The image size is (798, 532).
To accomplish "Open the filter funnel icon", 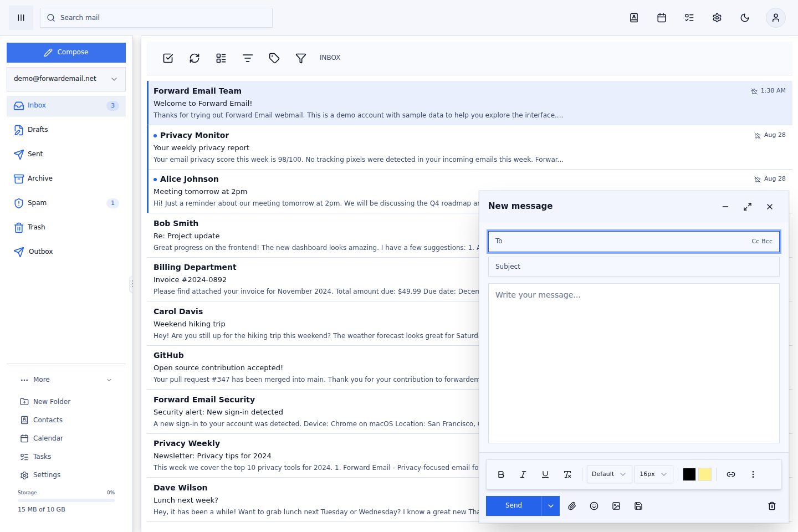I will 301,58.
